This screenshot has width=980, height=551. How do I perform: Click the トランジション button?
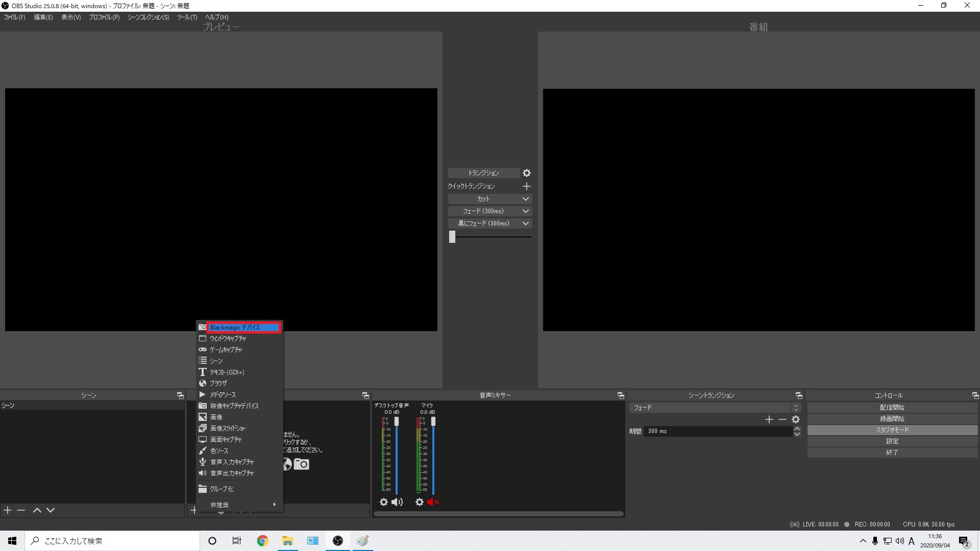483,173
